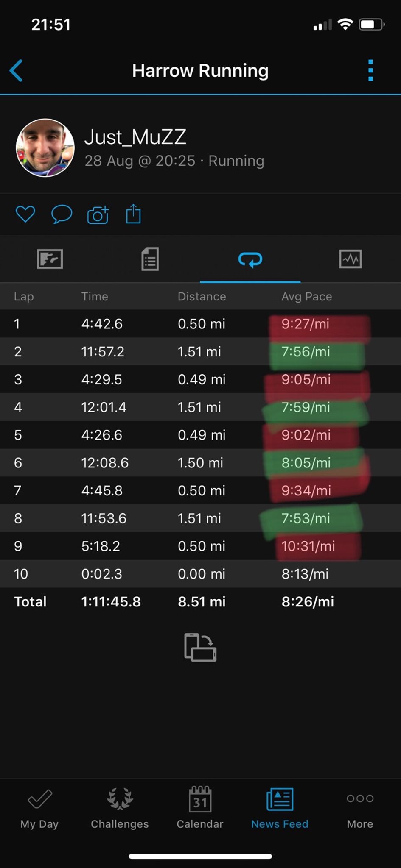
Task: Switch to the stats details tab
Action: (150, 259)
